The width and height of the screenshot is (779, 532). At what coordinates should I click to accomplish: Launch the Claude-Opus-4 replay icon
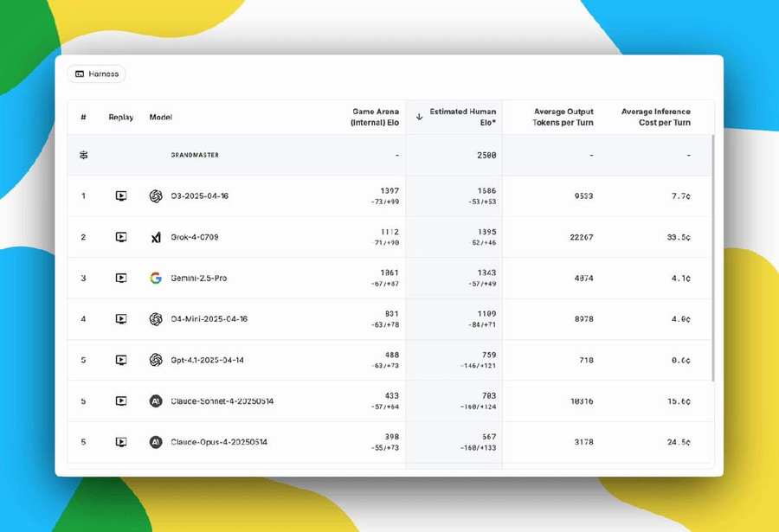point(121,442)
